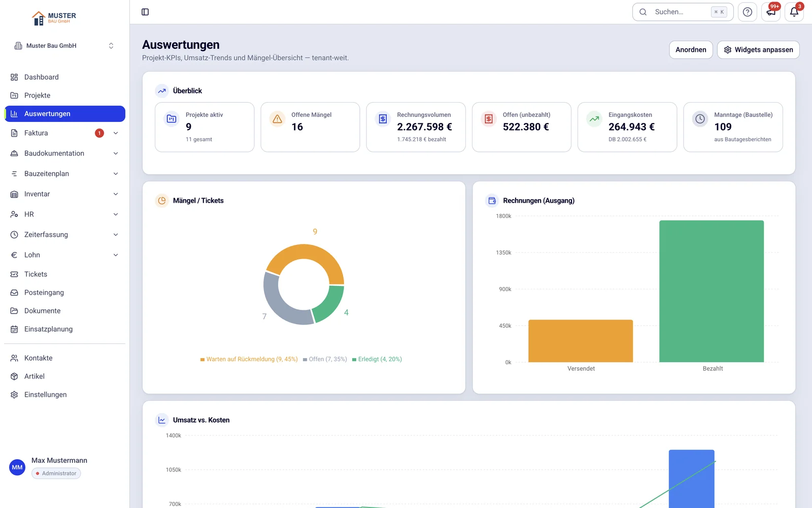Open Tickets from the sidebar
The height and width of the screenshot is (508, 812).
64,274
